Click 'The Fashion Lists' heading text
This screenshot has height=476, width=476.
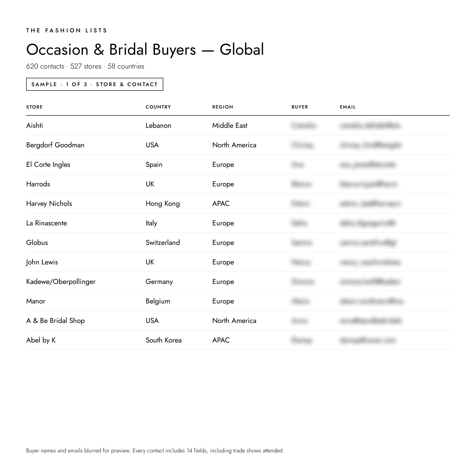point(67,30)
